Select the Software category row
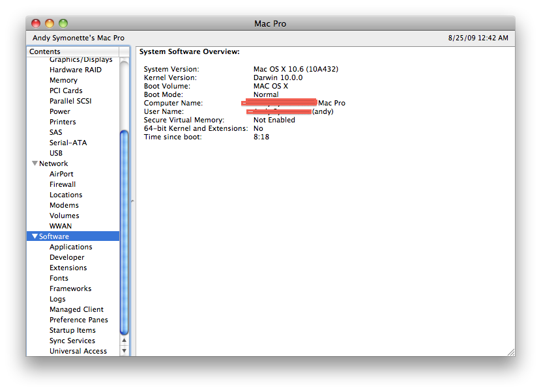Screen dimensions: 541x392 pyautogui.click(x=73, y=236)
